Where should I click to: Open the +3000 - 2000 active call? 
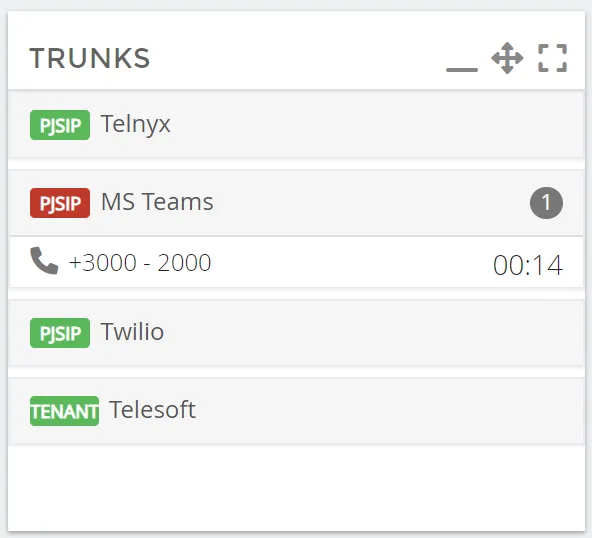click(296, 262)
